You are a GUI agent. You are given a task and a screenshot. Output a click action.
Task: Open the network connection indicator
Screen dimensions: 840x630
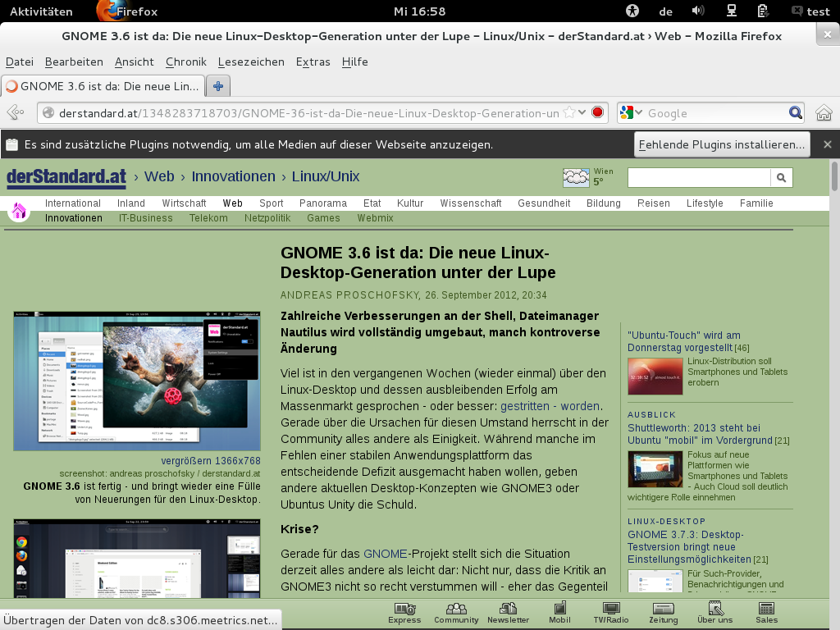(731, 11)
